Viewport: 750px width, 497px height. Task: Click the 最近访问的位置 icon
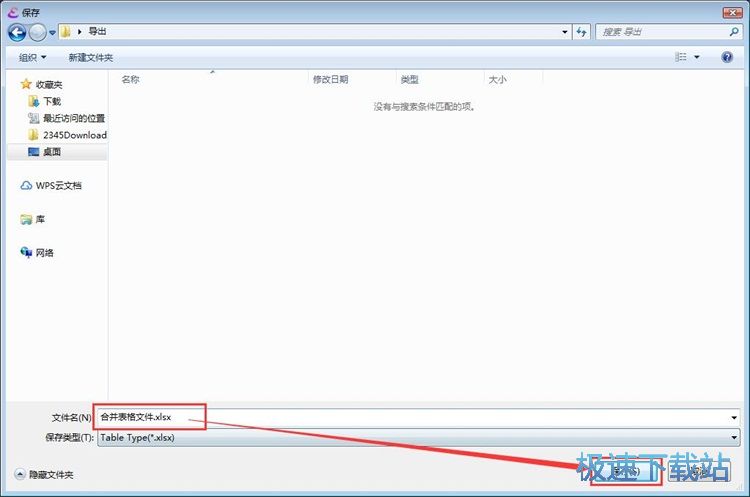pos(33,118)
